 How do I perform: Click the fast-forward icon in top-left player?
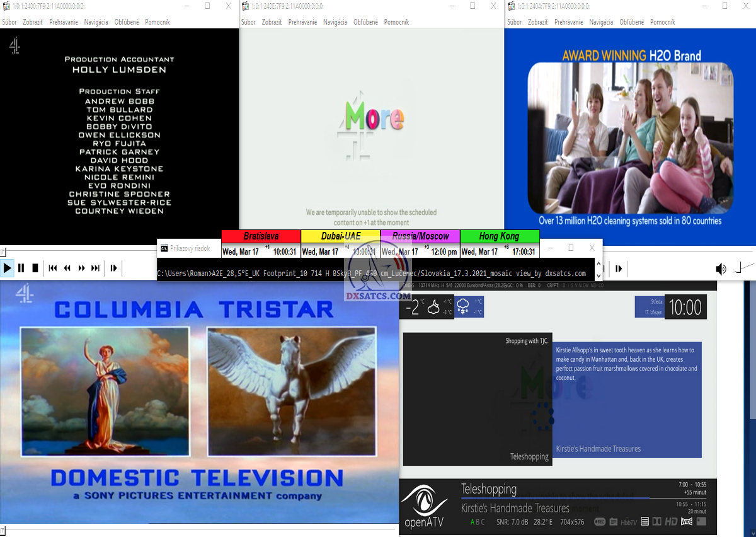click(x=81, y=268)
